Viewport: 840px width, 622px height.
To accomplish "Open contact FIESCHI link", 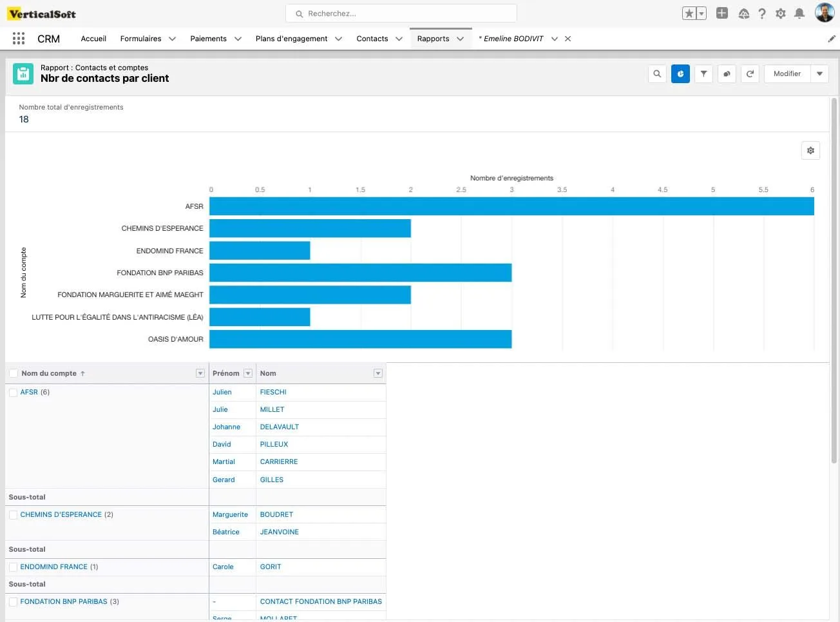I will pos(273,392).
